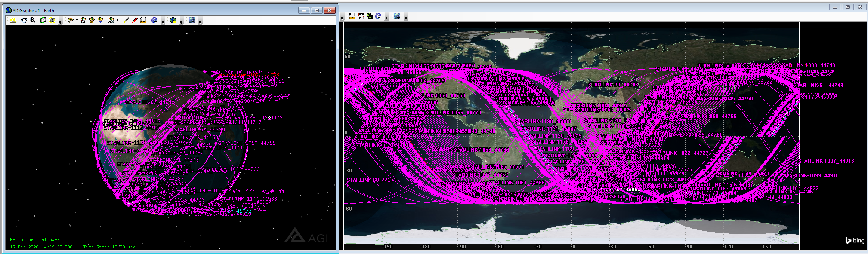
Task: Expand the Stored Views dropdown arrow
Action: click(x=117, y=20)
